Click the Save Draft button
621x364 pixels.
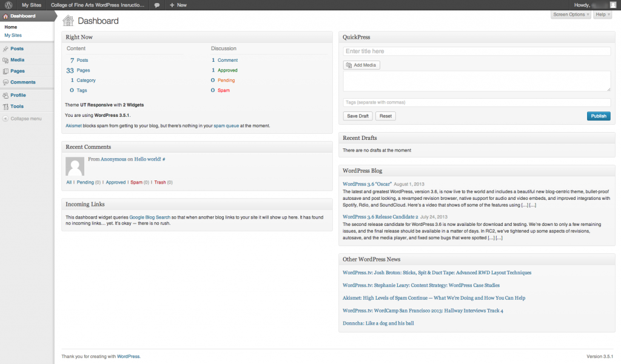point(358,116)
